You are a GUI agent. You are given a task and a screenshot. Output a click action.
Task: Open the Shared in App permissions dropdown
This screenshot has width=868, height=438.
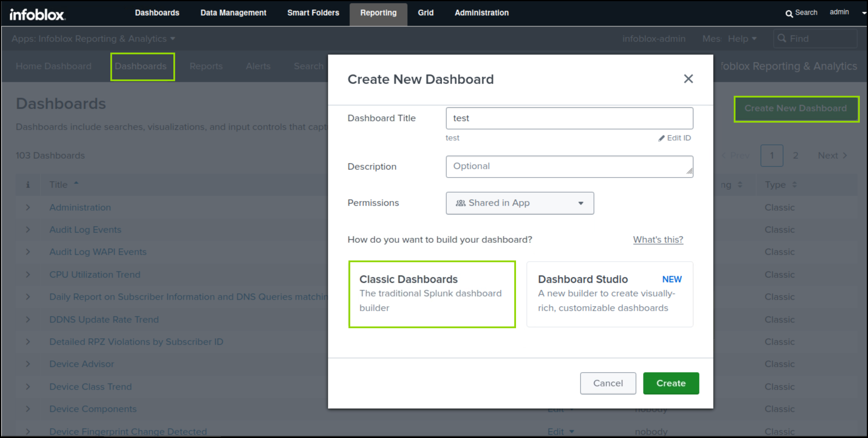click(x=520, y=203)
